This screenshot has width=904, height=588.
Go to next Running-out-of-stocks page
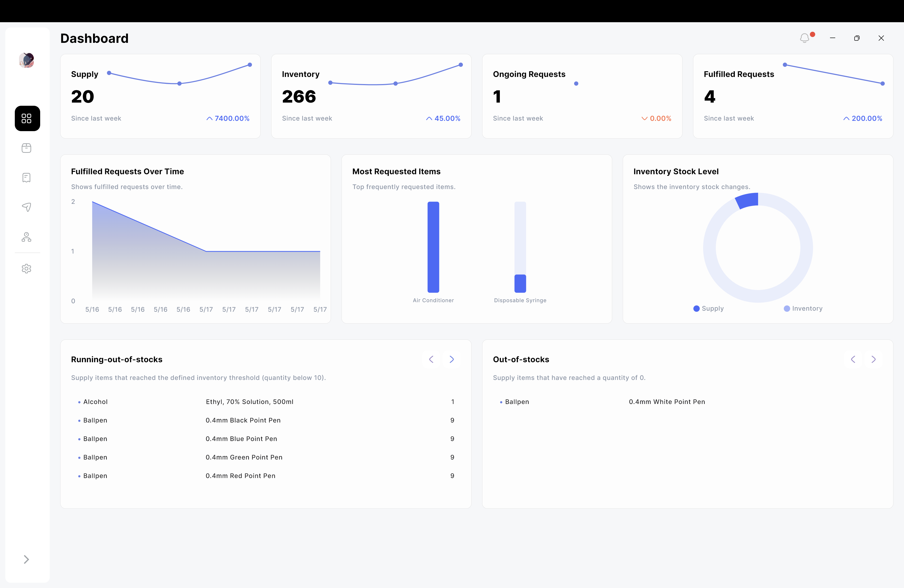pyautogui.click(x=452, y=359)
